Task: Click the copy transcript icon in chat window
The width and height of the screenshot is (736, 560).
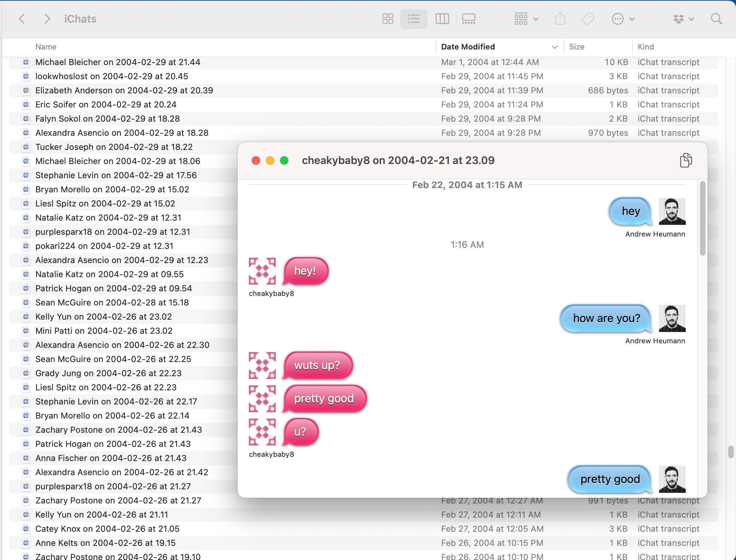Action: click(x=686, y=160)
